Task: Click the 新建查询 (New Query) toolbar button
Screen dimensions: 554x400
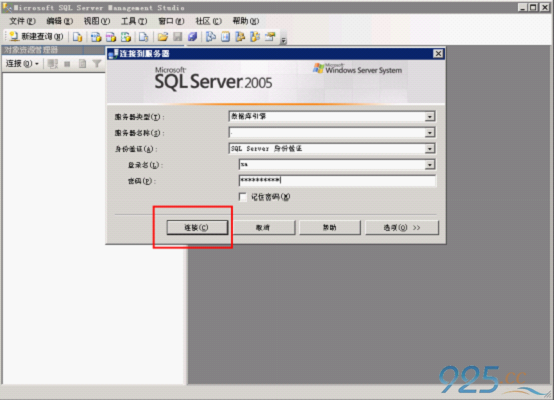Action: (x=36, y=36)
